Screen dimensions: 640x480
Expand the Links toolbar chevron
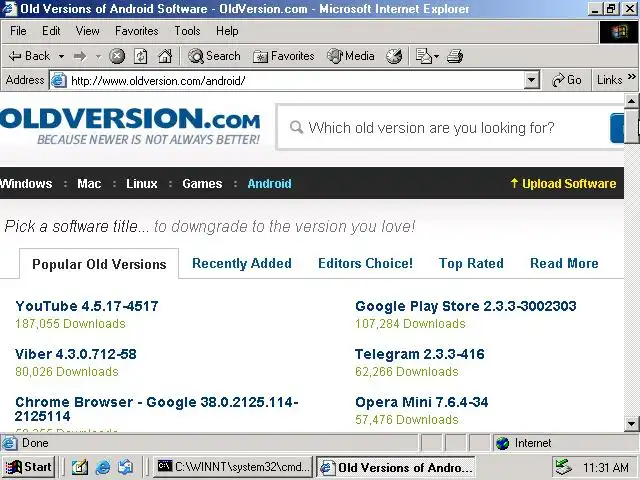(632, 77)
